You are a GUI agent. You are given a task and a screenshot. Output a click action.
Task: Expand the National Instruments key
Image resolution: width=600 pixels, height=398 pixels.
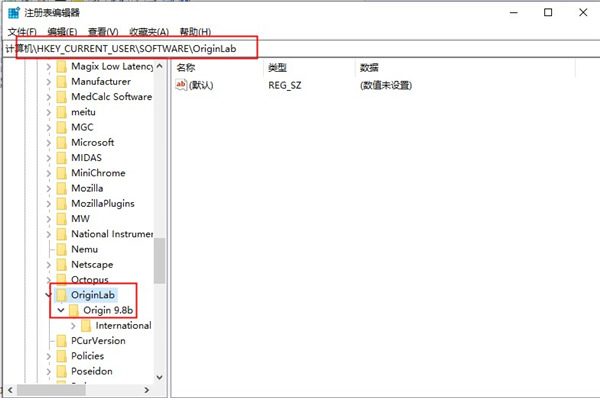tap(48, 234)
